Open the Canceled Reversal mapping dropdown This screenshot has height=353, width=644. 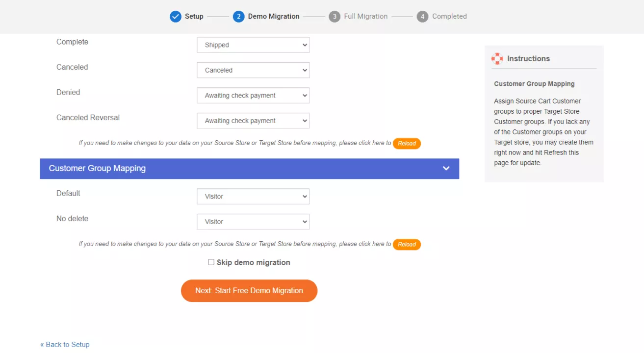pyautogui.click(x=253, y=121)
